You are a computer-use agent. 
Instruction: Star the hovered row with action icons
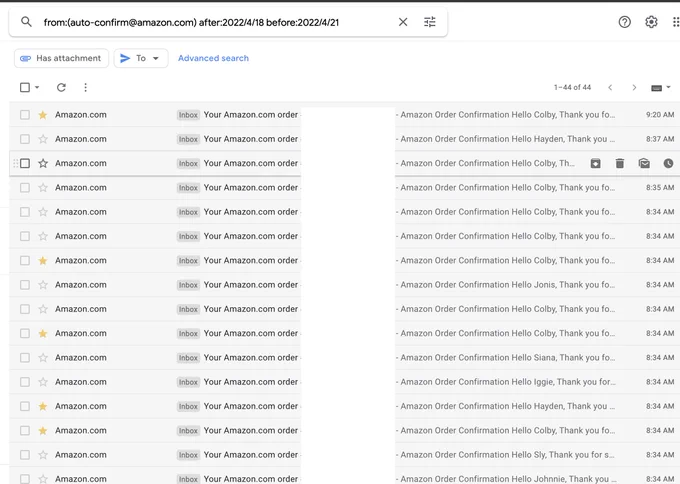42,164
